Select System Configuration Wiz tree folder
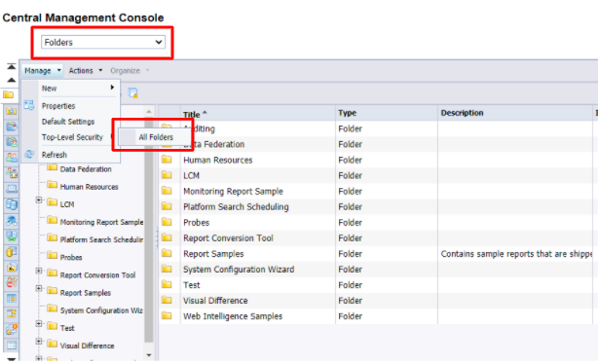This screenshot has width=598, height=364. pos(101,310)
